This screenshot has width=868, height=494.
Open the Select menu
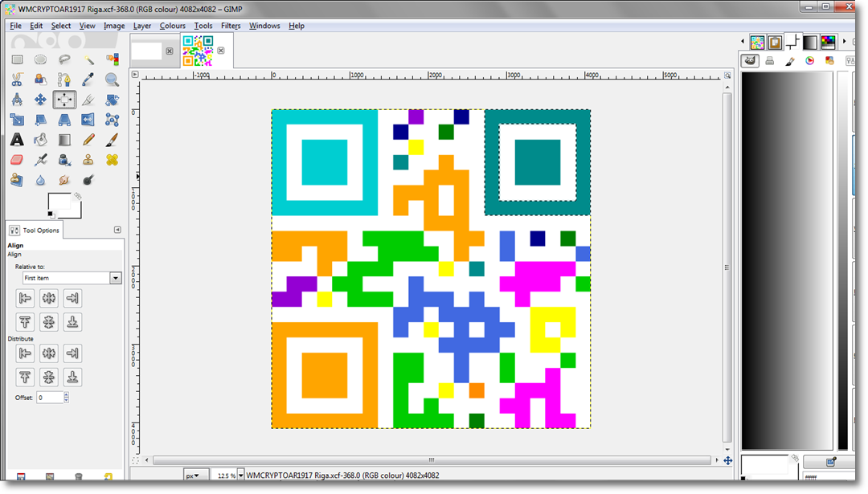click(x=61, y=26)
